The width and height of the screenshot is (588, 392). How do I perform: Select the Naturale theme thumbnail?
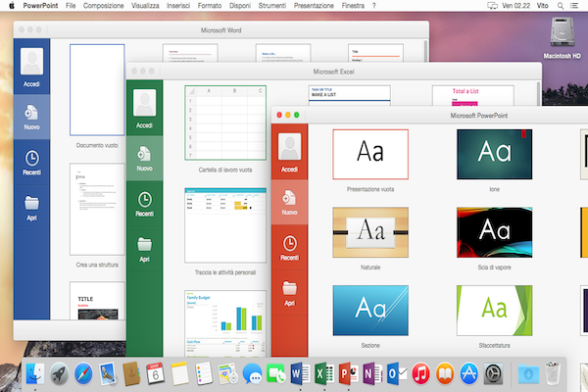370,232
